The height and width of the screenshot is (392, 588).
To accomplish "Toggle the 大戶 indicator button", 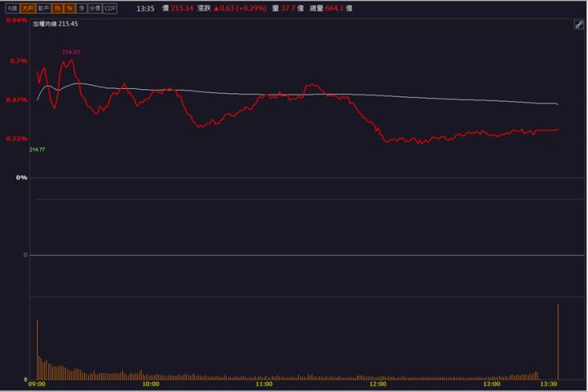I will tap(28, 8).
